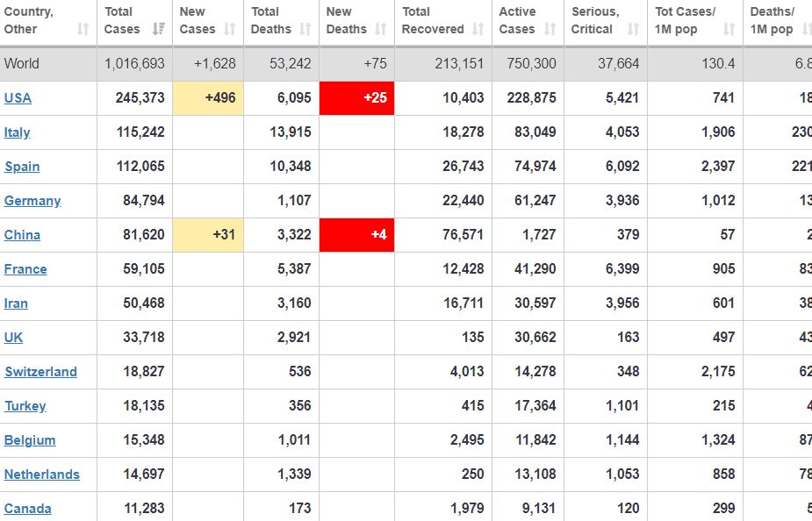Click the Germany country link
The width and height of the screenshot is (812, 521).
click(x=32, y=201)
